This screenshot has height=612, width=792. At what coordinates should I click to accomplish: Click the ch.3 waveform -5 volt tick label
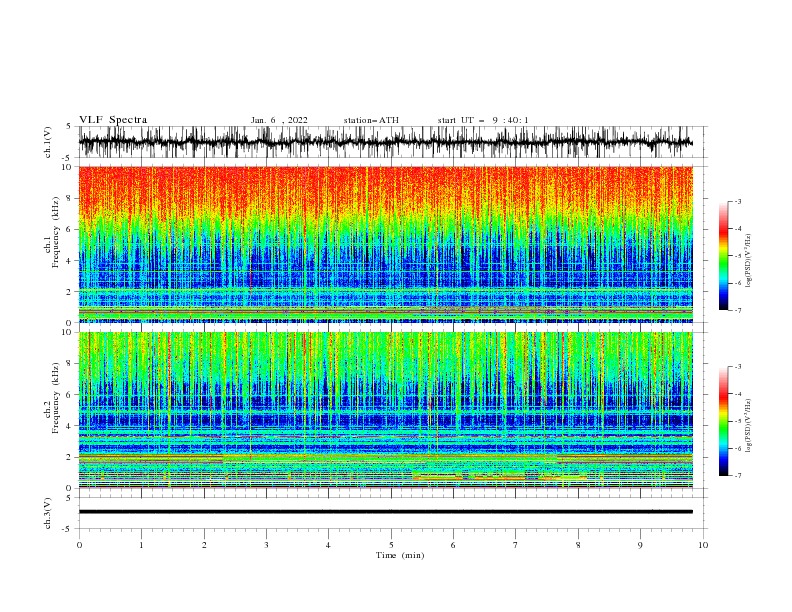[x=67, y=529]
